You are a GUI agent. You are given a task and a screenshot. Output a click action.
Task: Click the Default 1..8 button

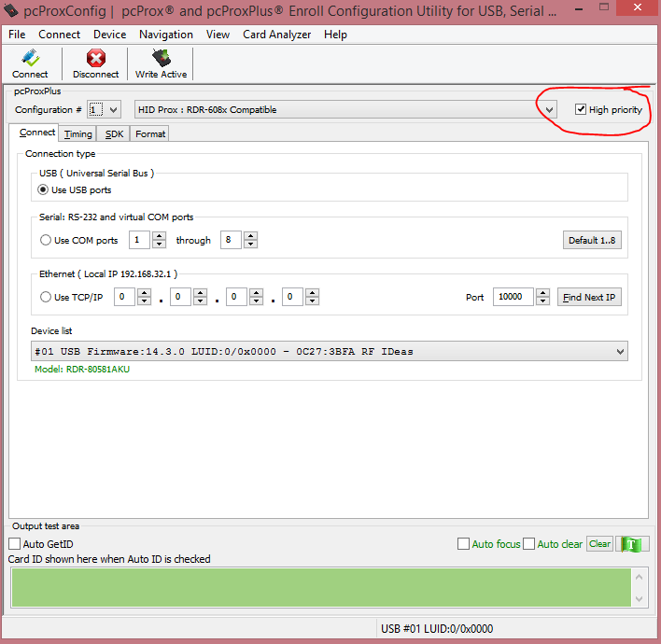coord(592,240)
